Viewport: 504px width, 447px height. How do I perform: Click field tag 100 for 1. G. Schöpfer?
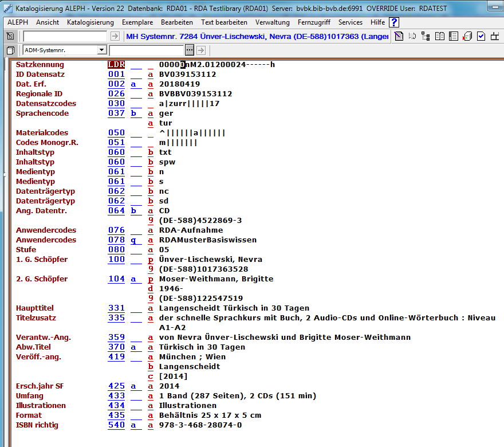coord(116,260)
